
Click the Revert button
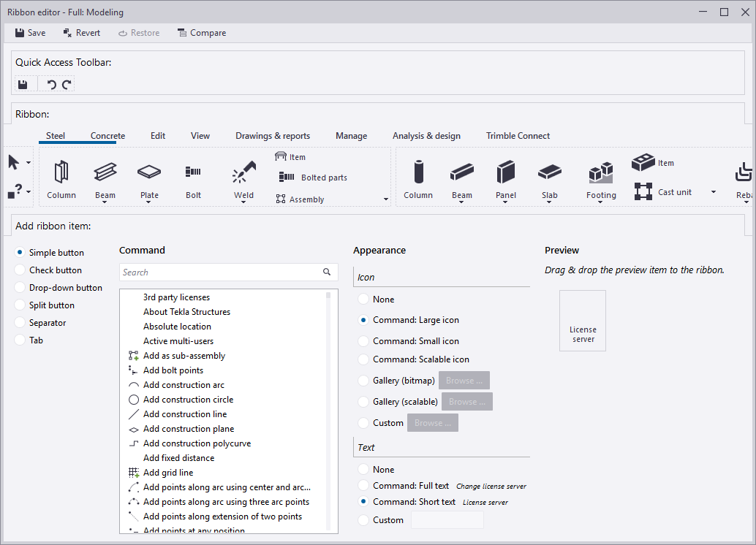[81, 33]
